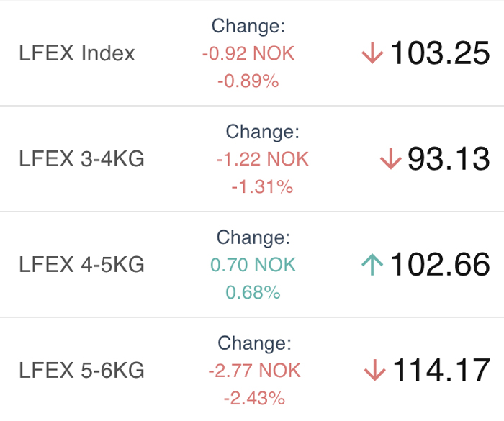Image resolution: width=504 pixels, height=421 pixels.
Task: Click the green 0.68% change
Action: point(253,292)
